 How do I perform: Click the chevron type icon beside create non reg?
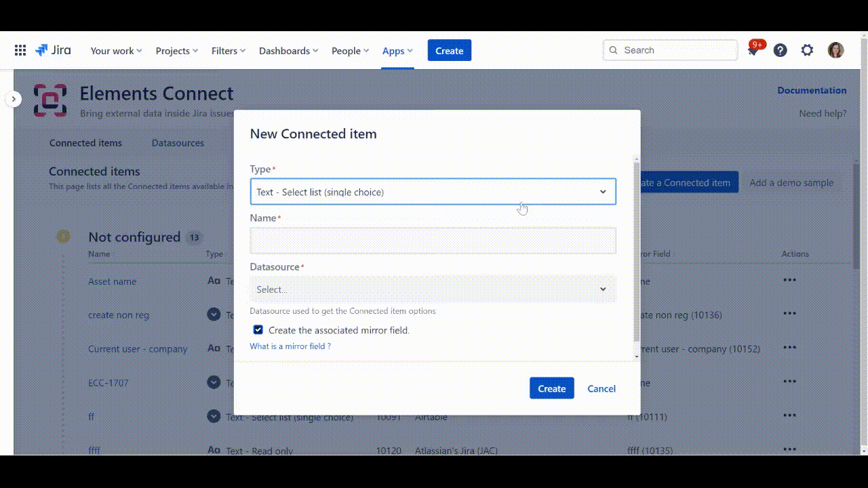pos(214,314)
